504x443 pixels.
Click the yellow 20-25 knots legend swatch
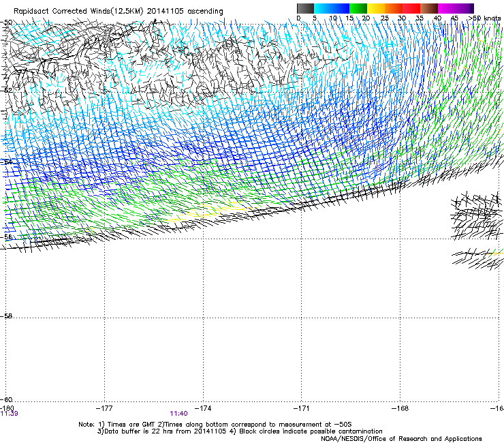tap(376, 8)
